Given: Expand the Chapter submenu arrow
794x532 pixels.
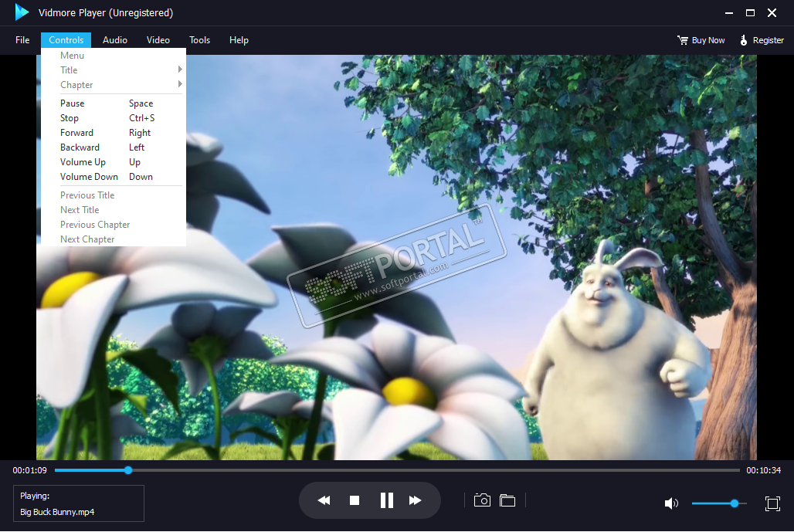Looking at the screenshot, I should (x=180, y=84).
